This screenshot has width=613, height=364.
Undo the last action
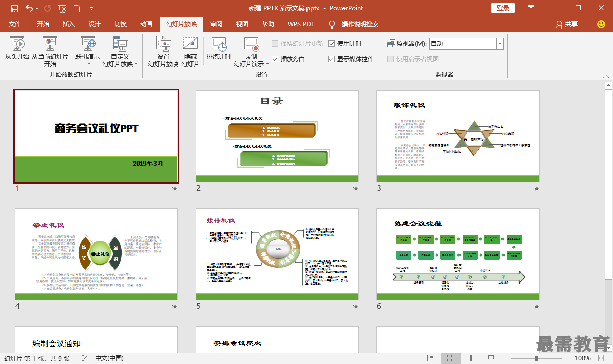(29, 8)
